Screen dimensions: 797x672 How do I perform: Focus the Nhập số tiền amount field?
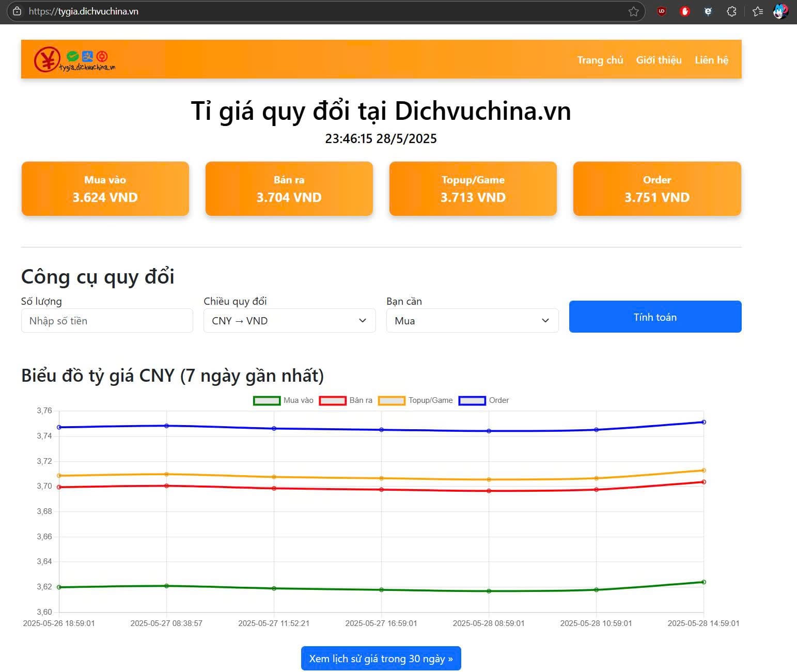[107, 321]
